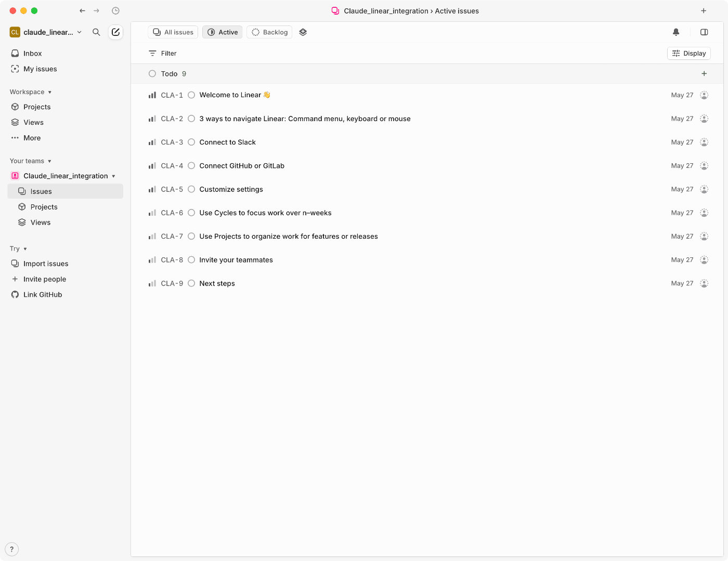This screenshot has height=561, width=728.
Task: Open assignee avatar for CLA-7
Action: coord(704,237)
